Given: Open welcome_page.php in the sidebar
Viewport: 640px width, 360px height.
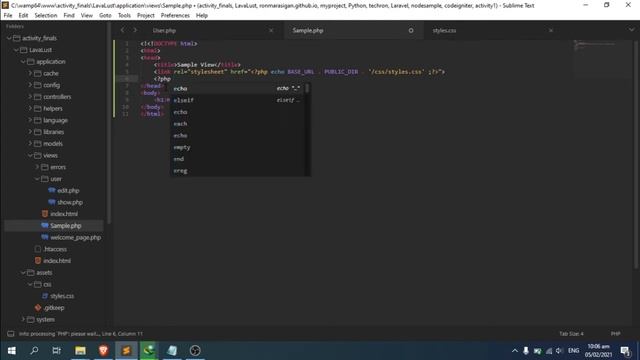Looking at the screenshot, I should point(76,238).
